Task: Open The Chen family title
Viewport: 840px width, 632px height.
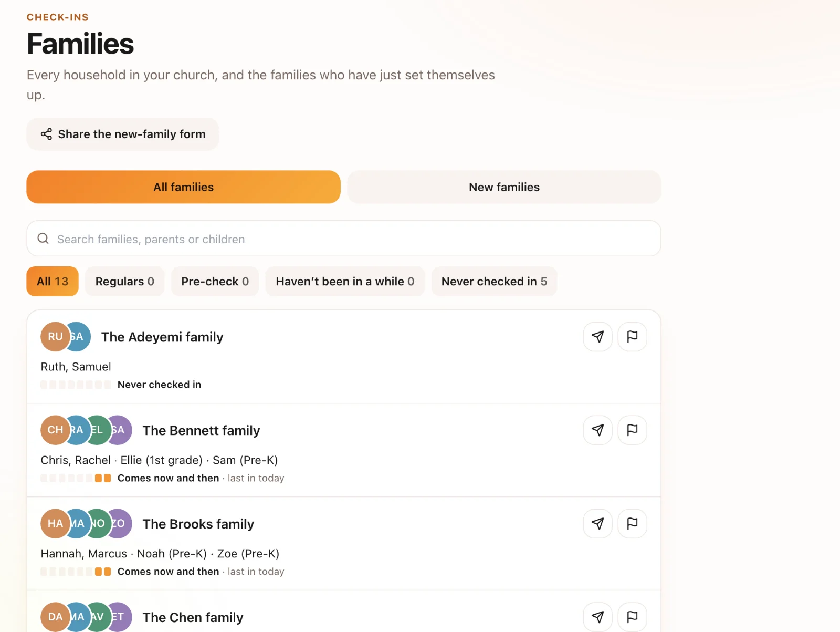Action: [x=193, y=617]
